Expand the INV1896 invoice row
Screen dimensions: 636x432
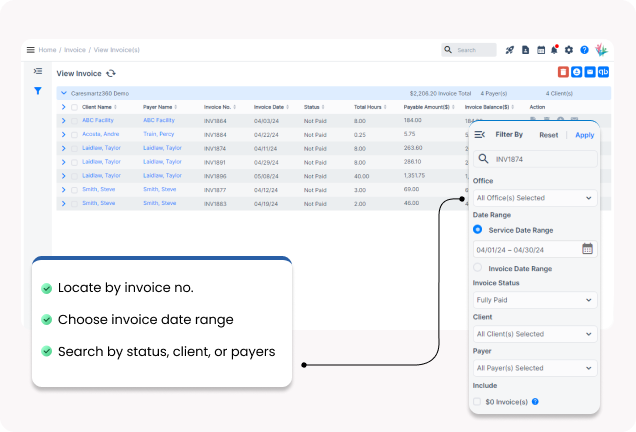point(63,176)
